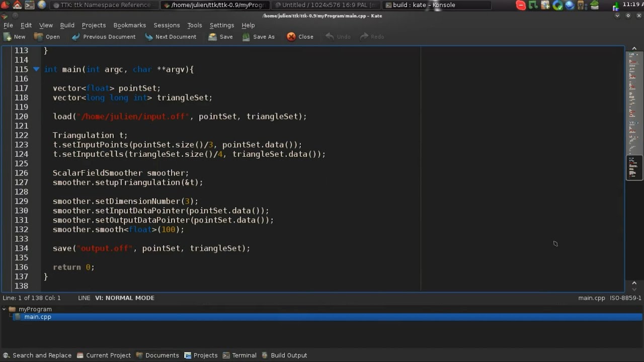The width and height of the screenshot is (644, 362).
Task: Go to Previous Document
Action: coord(104,37)
